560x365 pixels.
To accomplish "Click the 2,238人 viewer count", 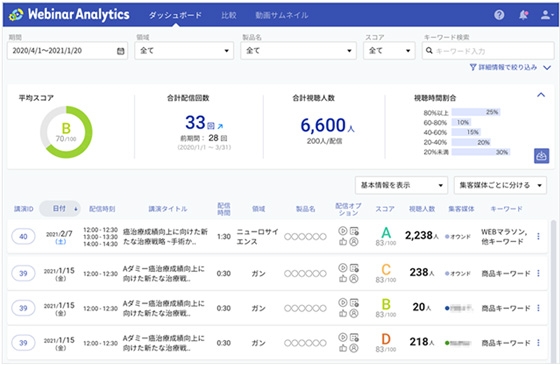I will [421, 235].
